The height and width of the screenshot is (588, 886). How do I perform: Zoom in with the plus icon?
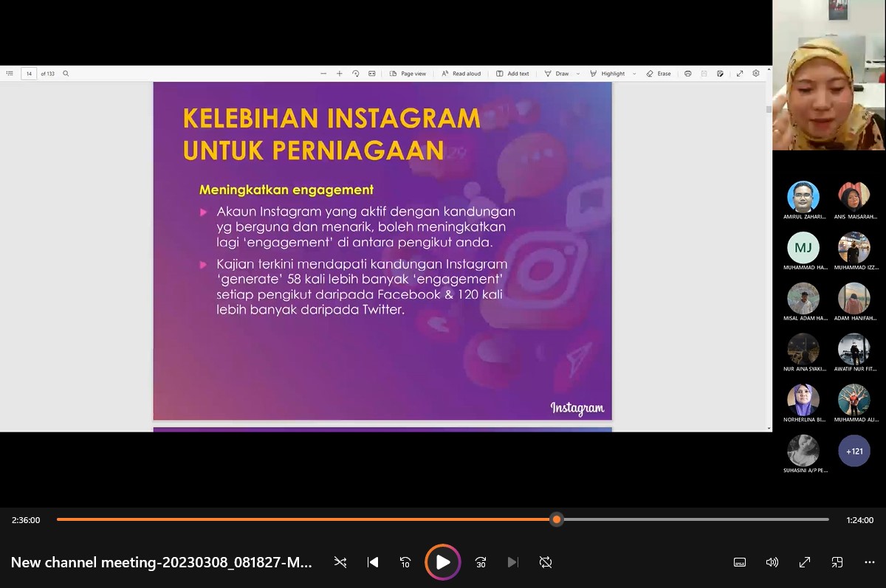[x=340, y=74]
